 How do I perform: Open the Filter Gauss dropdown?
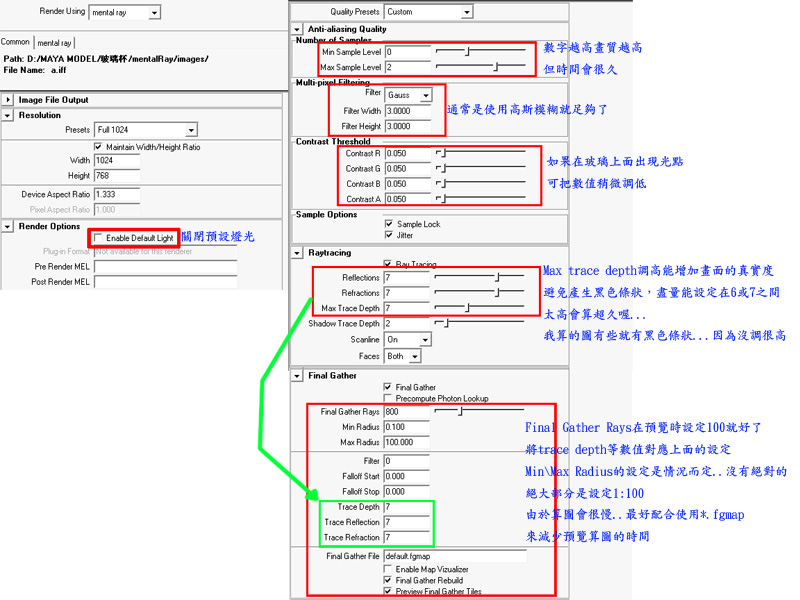(409, 95)
